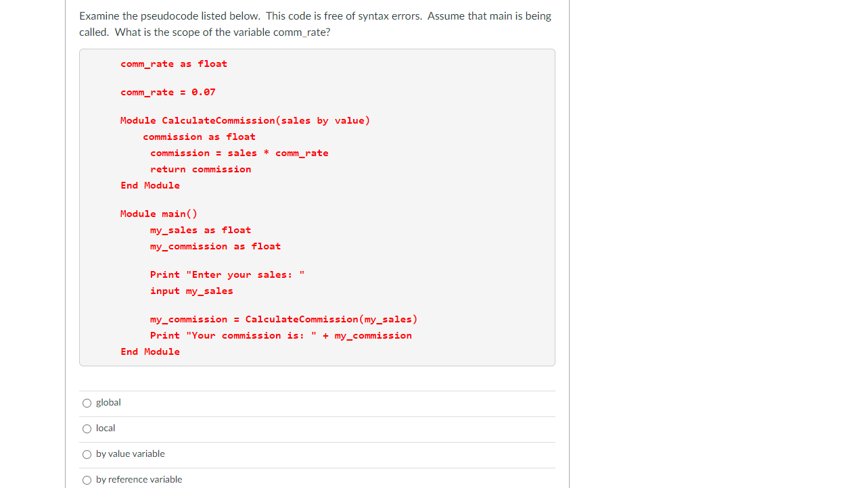Click the Module CalculateCommission header line

[x=245, y=120]
